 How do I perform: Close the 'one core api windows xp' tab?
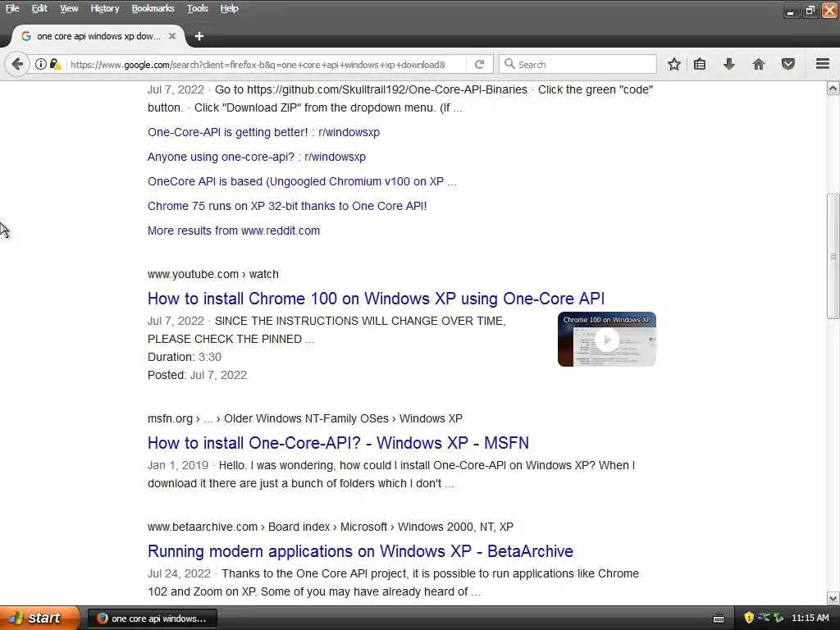pos(172,36)
